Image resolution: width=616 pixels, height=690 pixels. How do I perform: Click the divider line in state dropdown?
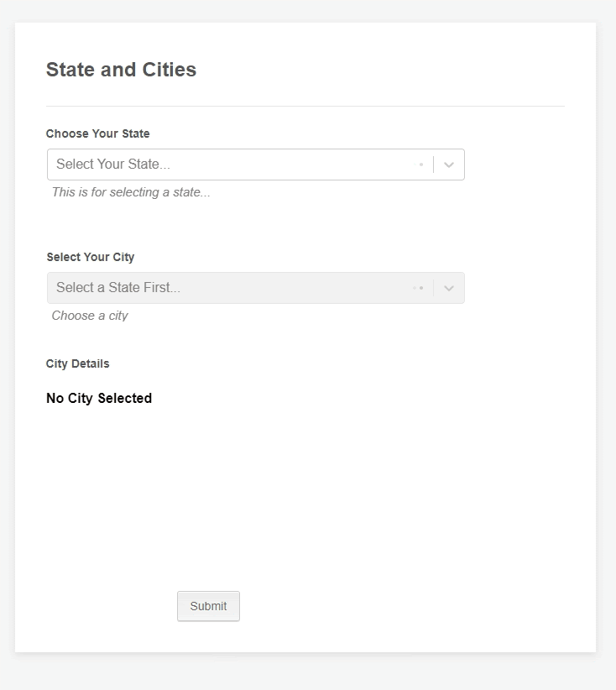point(434,165)
